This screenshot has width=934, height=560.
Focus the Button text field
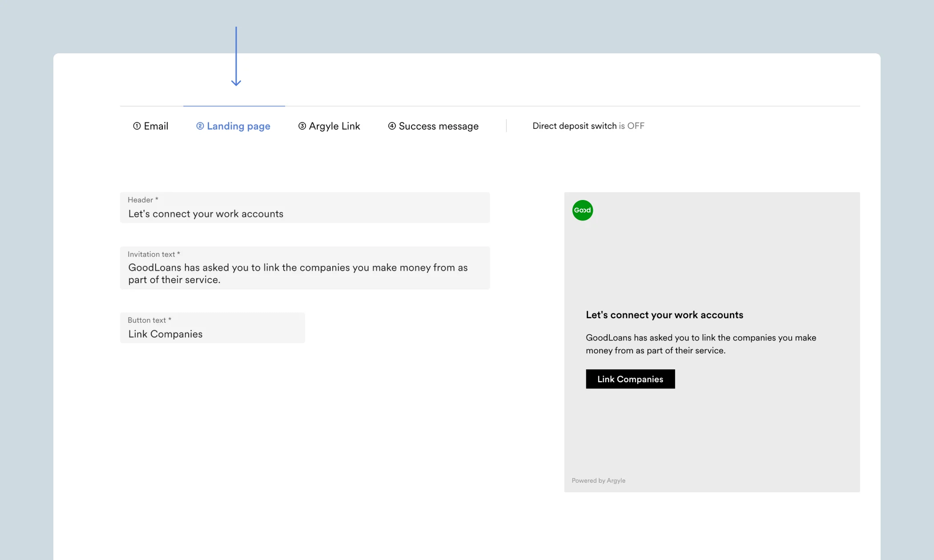(x=213, y=328)
